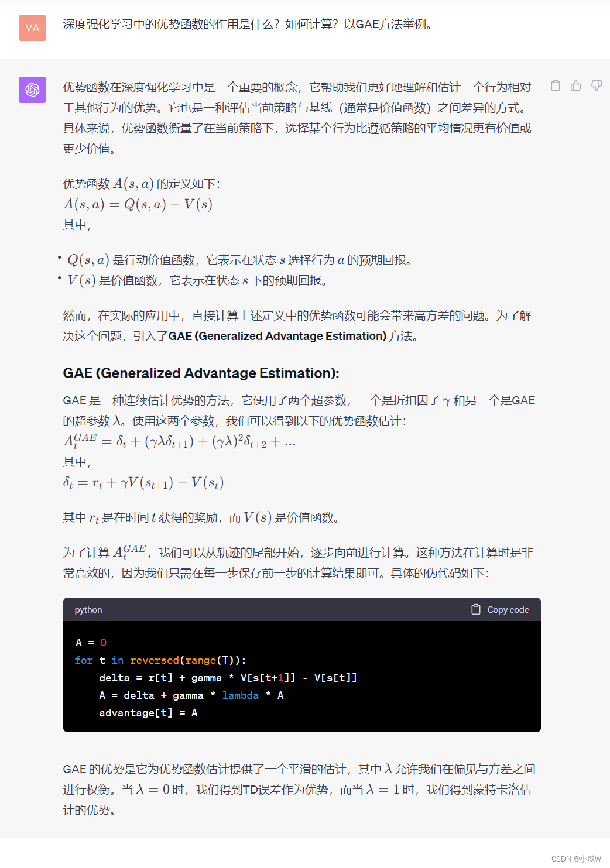Screen dimensions: 610x868
Task: Click the δt = rt + γV formula line
Action: [x=143, y=482]
